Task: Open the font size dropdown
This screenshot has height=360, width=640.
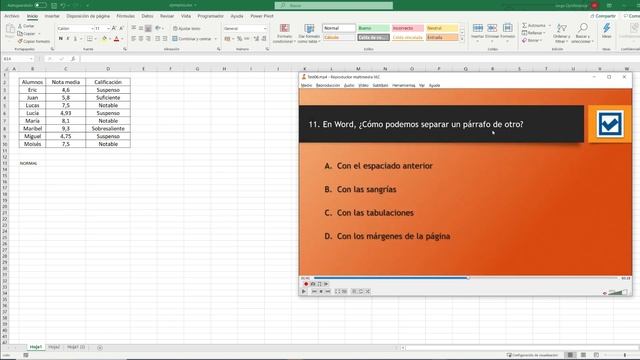Action: [108, 29]
